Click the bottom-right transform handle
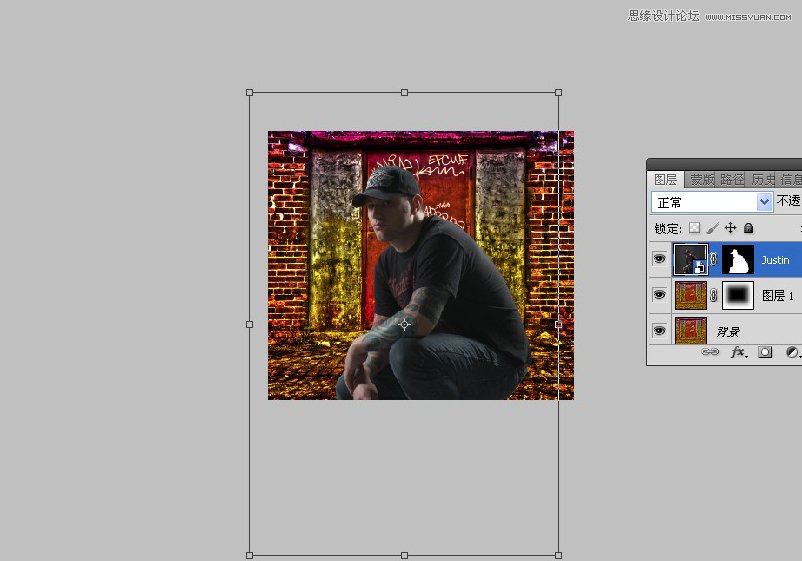 559,555
